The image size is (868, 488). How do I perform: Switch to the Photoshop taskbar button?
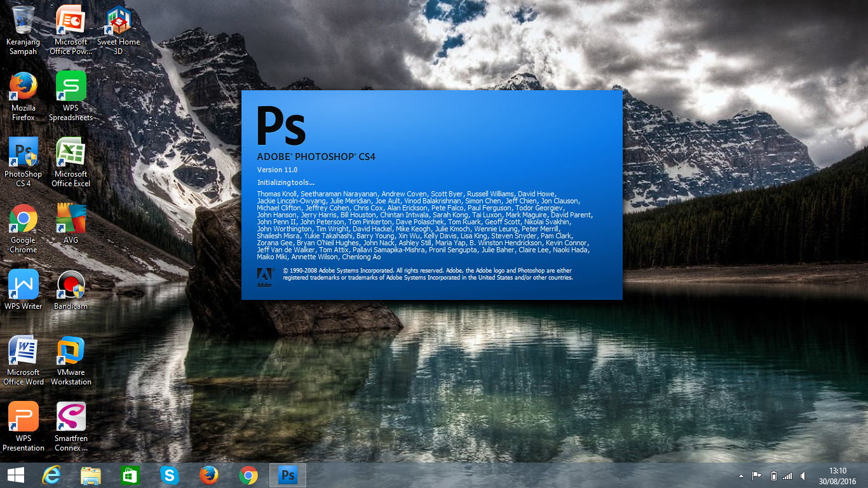288,475
